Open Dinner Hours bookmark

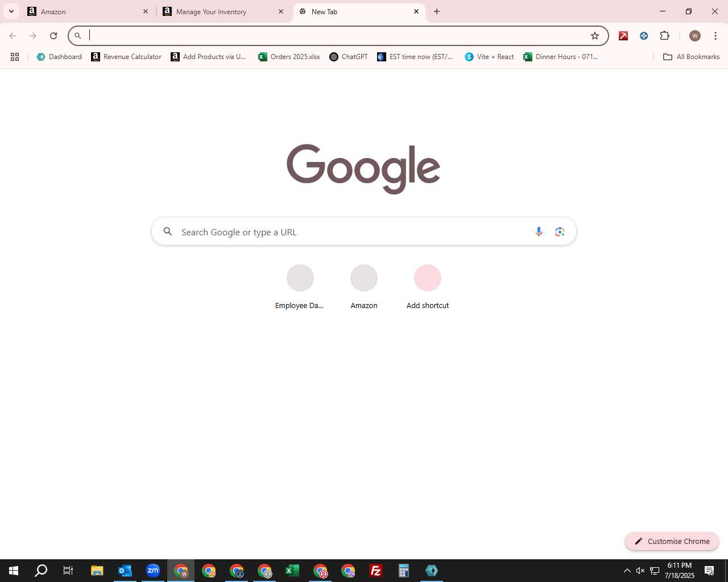(x=561, y=57)
